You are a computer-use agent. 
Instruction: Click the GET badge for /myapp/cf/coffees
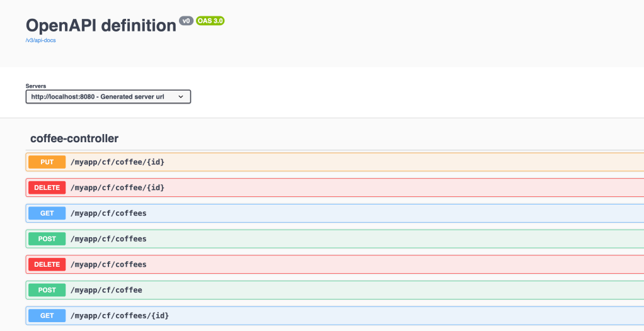(x=47, y=213)
